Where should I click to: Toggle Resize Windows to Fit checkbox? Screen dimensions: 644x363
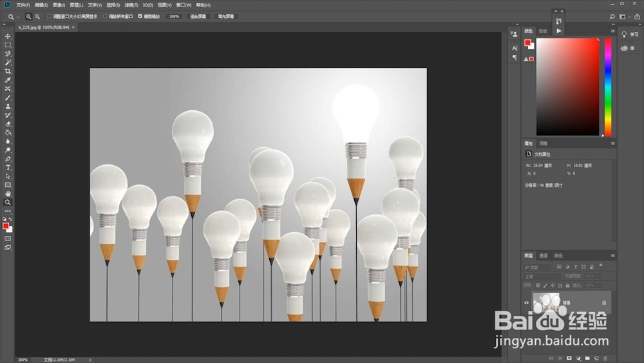pos(50,17)
